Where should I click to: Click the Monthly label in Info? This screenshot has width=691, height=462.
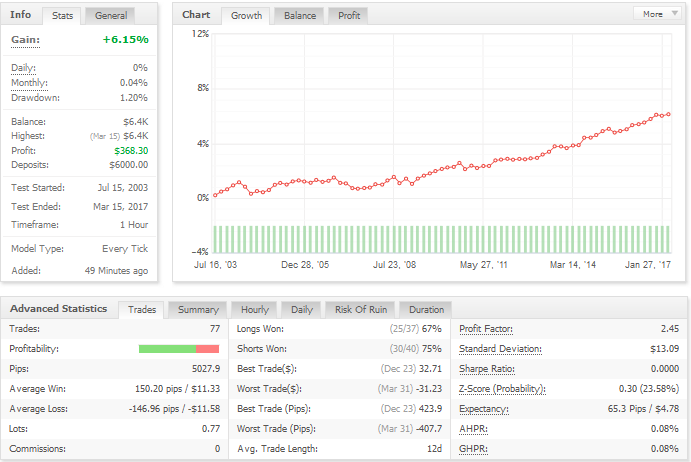click(29, 83)
